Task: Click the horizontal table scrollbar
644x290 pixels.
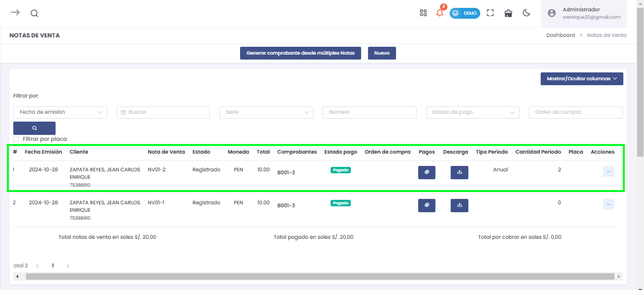Action: click(x=320, y=276)
